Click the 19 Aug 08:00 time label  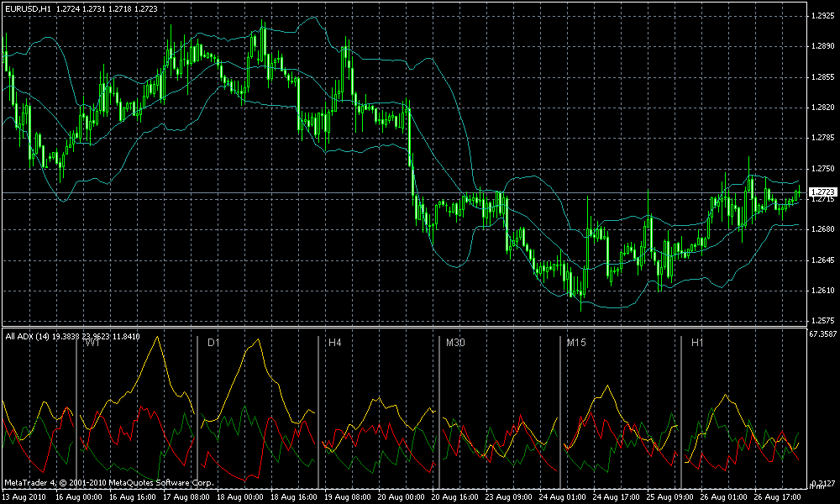348,497
